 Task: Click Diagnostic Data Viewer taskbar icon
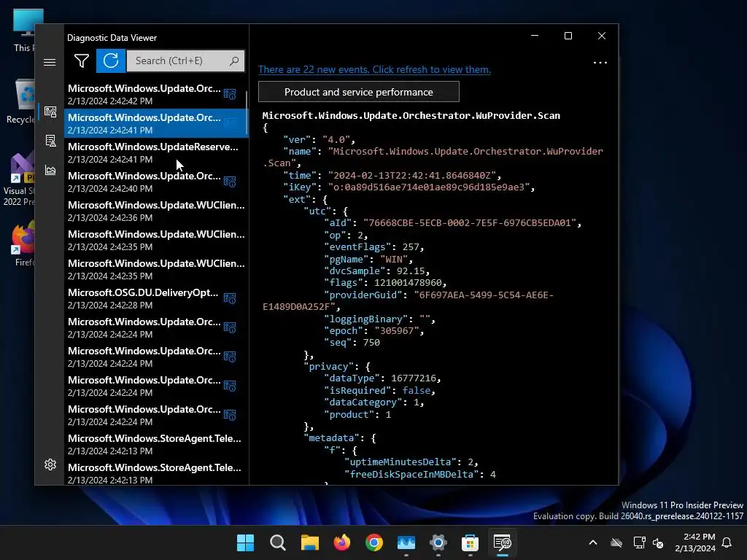click(x=503, y=542)
